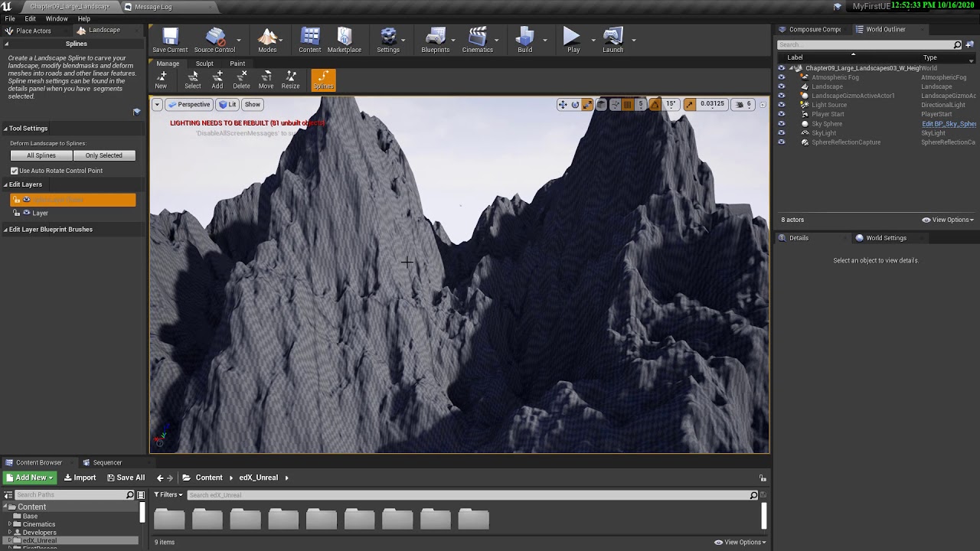The image size is (980, 551).
Task: Select the rotate gizmo in viewport toolbar
Action: [575, 105]
